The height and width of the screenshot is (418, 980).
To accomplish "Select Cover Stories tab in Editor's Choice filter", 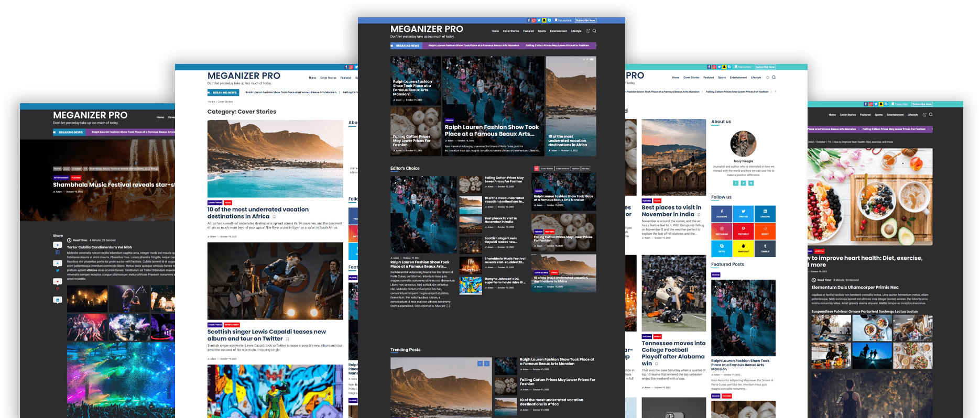I will pos(547,169).
